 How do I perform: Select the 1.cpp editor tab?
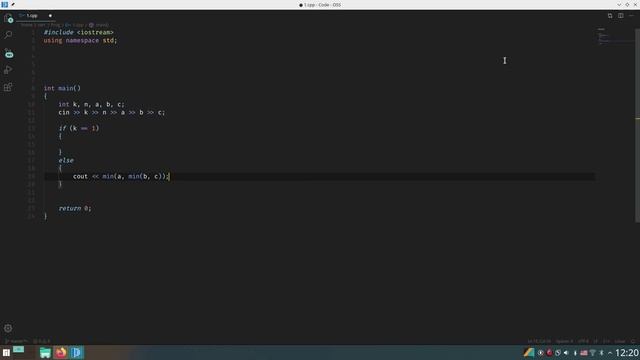pos(35,16)
